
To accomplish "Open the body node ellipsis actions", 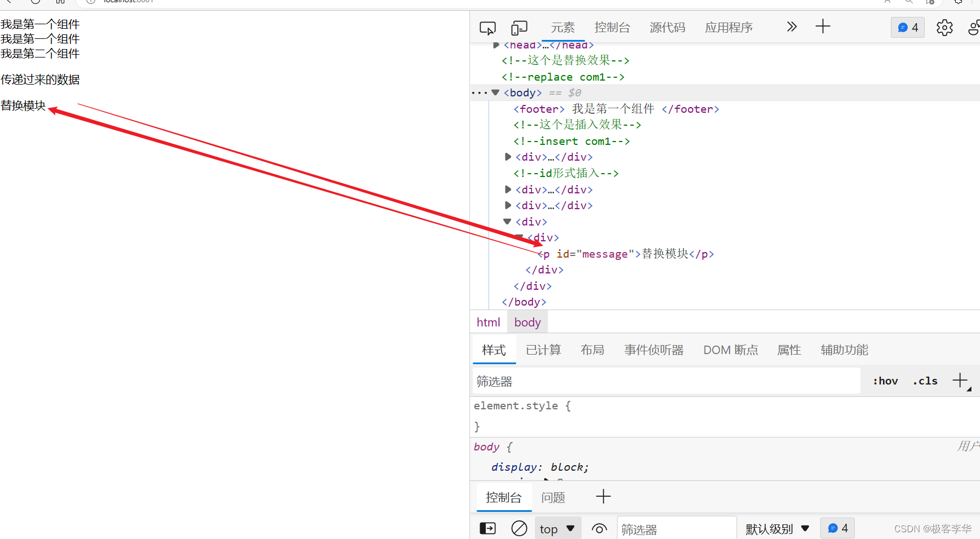I will point(479,92).
